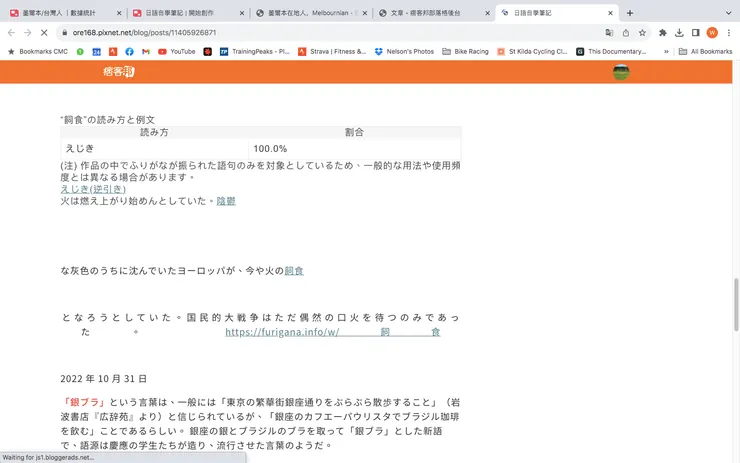Open the Strava | Fitness bookmark
The width and height of the screenshot is (740, 463).
(x=332, y=51)
